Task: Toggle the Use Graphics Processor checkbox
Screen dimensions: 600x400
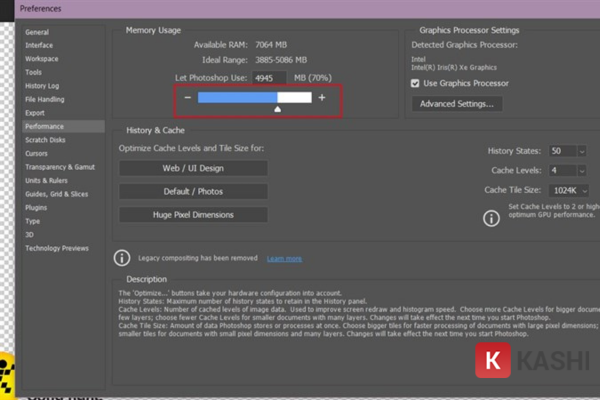Action: (x=415, y=83)
